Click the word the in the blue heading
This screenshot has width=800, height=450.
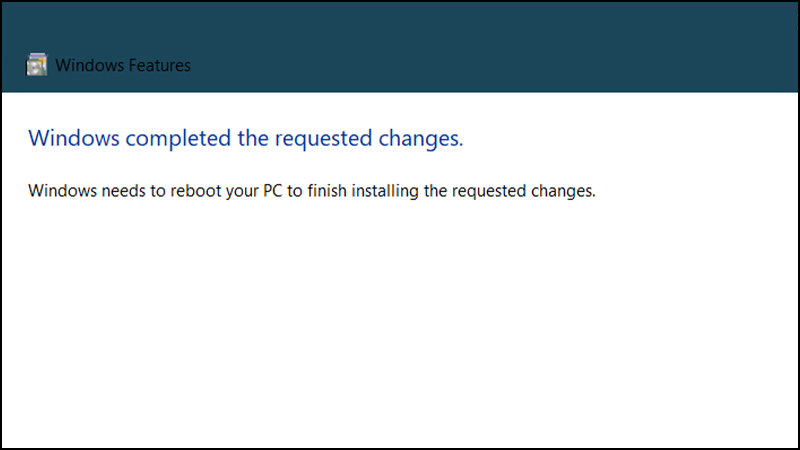(x=253, y=138)
